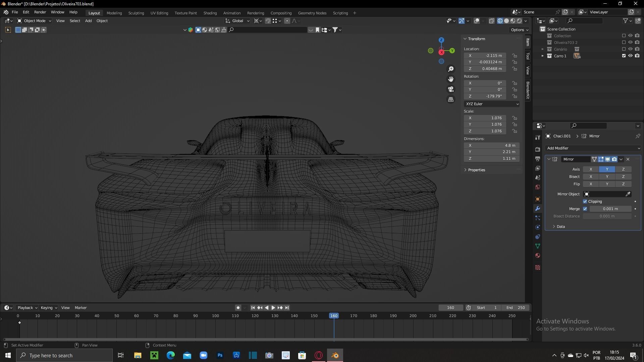Disable rendering of Oliveira703 2 collection
The height and width of the screenshot is (362, 644).
(637, 43)
